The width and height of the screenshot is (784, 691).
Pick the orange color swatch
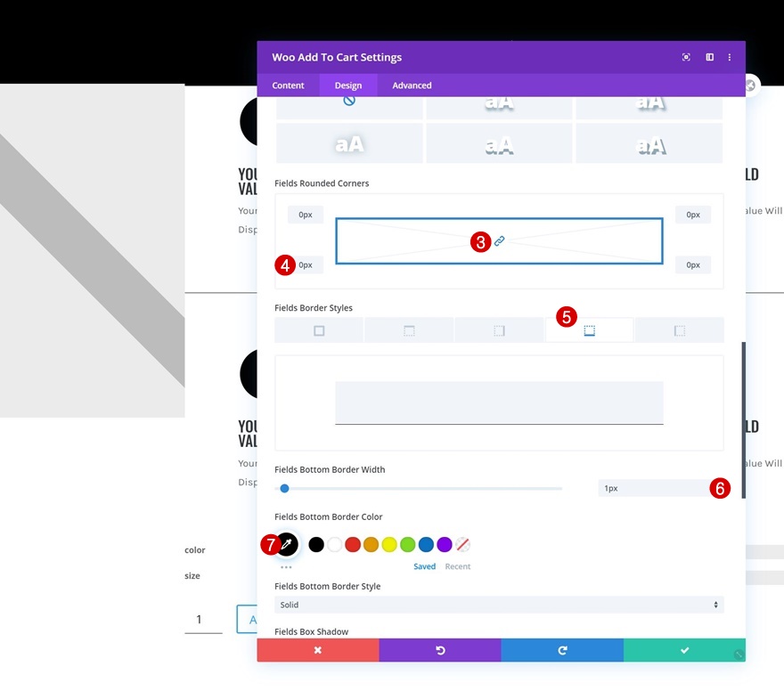click(x=371, y=544)
